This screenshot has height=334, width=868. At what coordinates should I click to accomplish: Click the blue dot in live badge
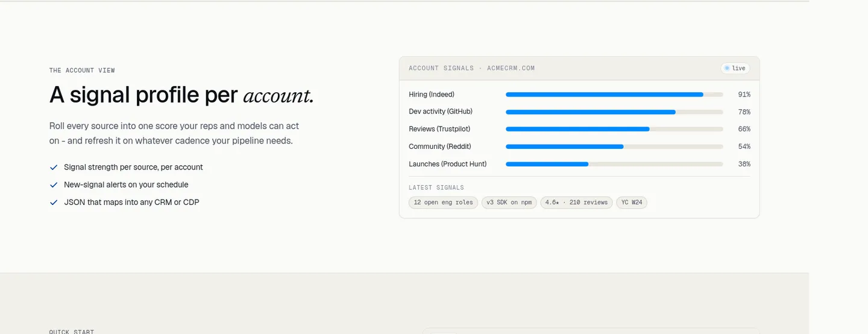727,68
